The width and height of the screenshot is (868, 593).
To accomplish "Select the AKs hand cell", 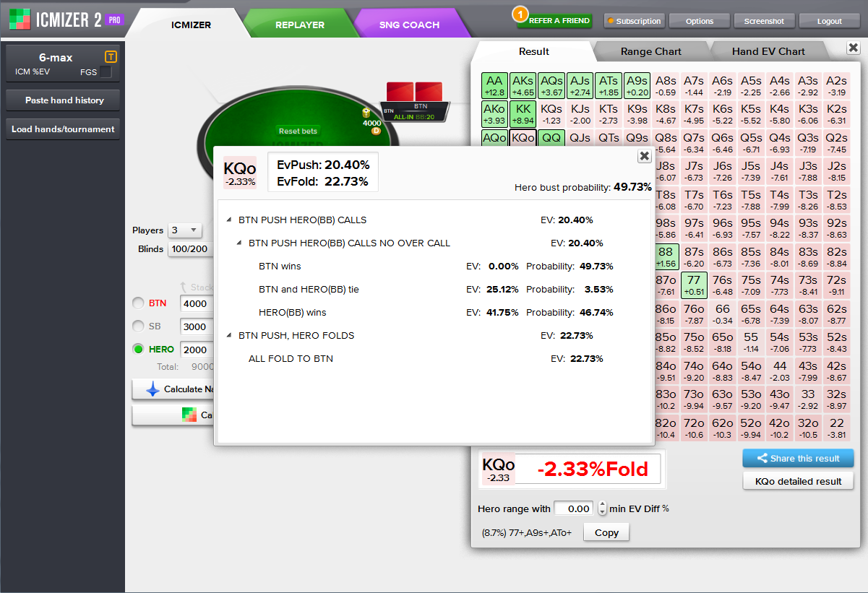I will (523, 86).
